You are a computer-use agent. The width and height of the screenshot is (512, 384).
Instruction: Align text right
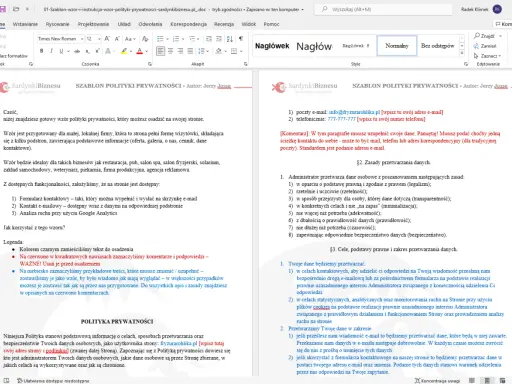click(x=180, y=51)
